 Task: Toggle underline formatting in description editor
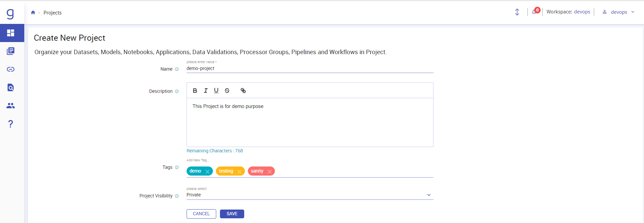[216, 90]
